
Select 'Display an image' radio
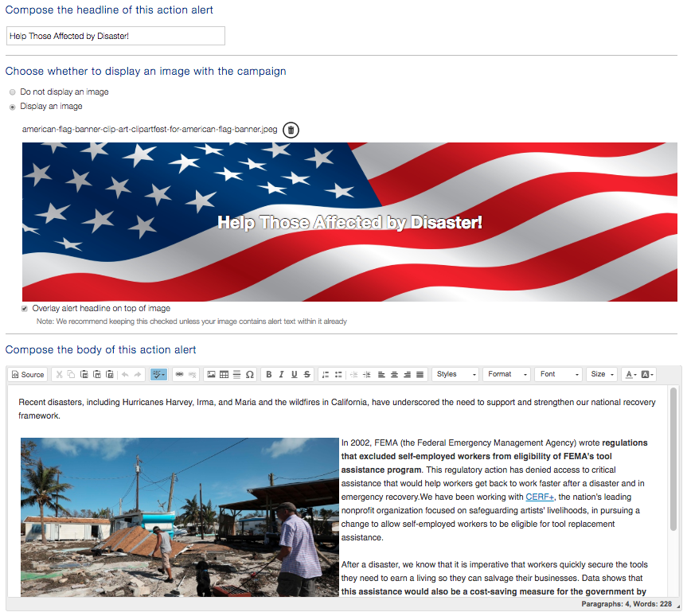tap(12, 107)
